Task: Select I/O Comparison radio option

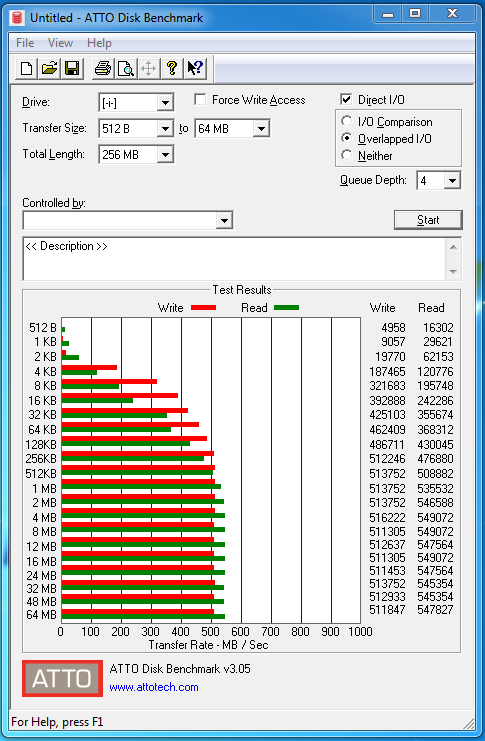Action: [346, 121]
